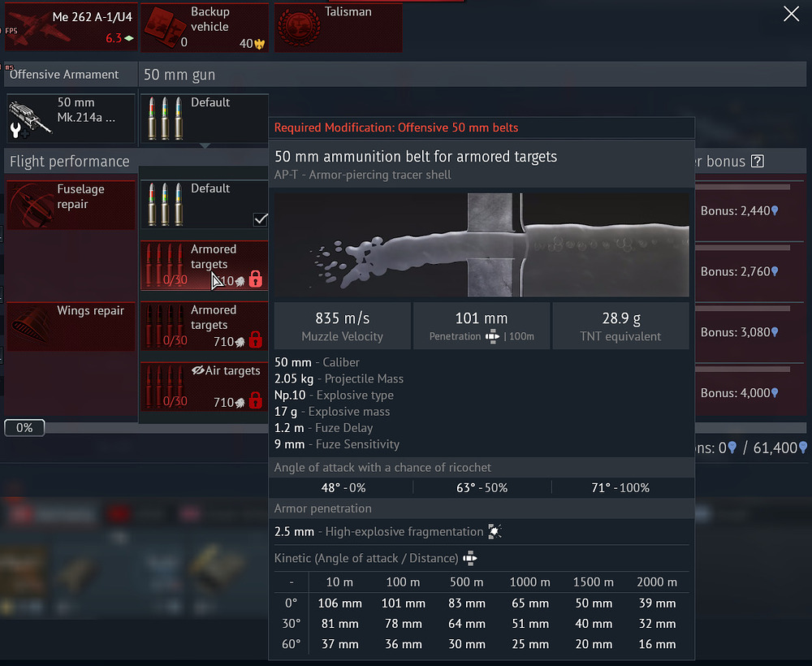Toggle the crossed-eye icon on Air targets
Screen dimensions: 812x666
(197, 371)
